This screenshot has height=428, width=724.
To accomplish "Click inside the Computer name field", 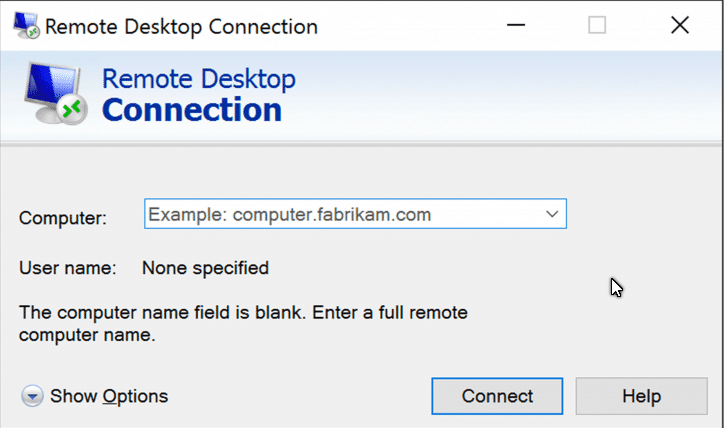I will (340, 214).
